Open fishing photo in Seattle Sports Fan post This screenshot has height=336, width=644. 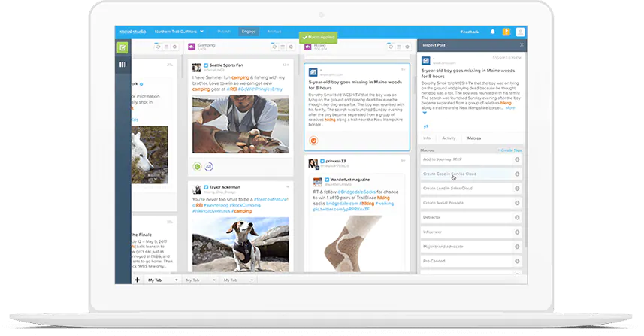point(240,125)
